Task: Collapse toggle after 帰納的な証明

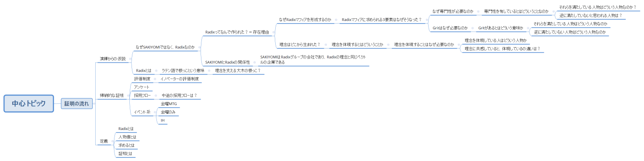Action: click(x=129, y=95)
